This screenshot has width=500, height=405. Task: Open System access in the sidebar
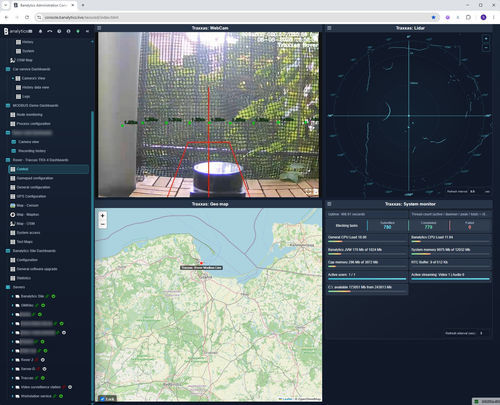[x=28, y=233]
